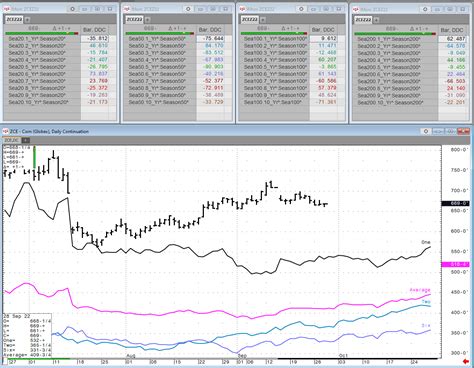474x368 pixels.
Task: Select ZCEZ22 tab in Sea100 monitor window
Action: [250, 20]
